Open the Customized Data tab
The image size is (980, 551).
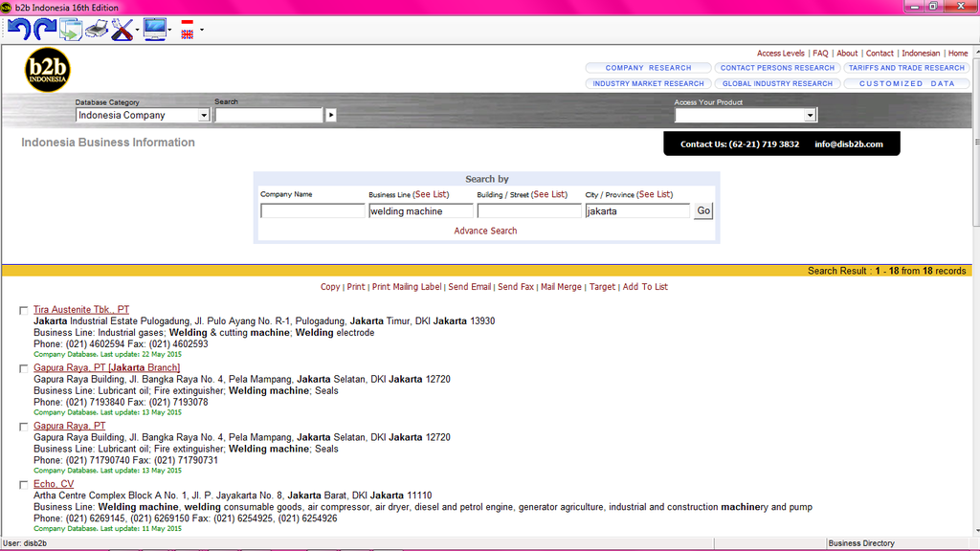[x=906, y=83]
